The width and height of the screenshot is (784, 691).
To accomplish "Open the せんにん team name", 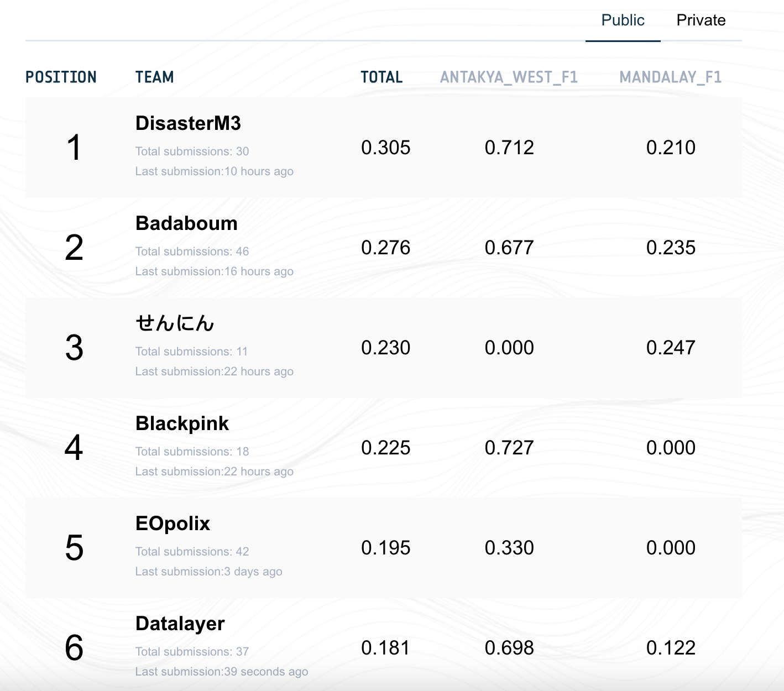I will coord(175,323).
